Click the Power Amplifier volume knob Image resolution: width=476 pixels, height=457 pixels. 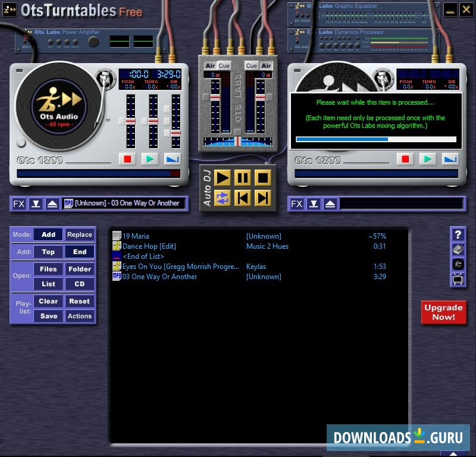[93, 42]
